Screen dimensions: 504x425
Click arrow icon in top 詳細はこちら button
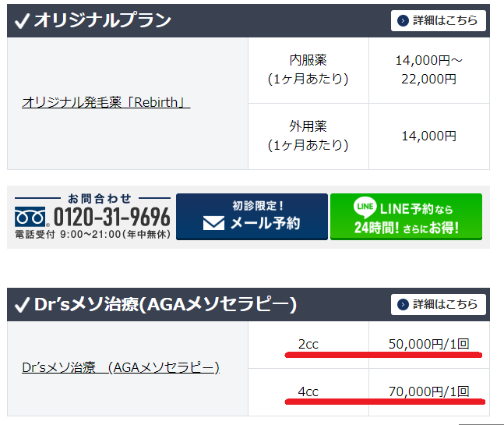403,20
